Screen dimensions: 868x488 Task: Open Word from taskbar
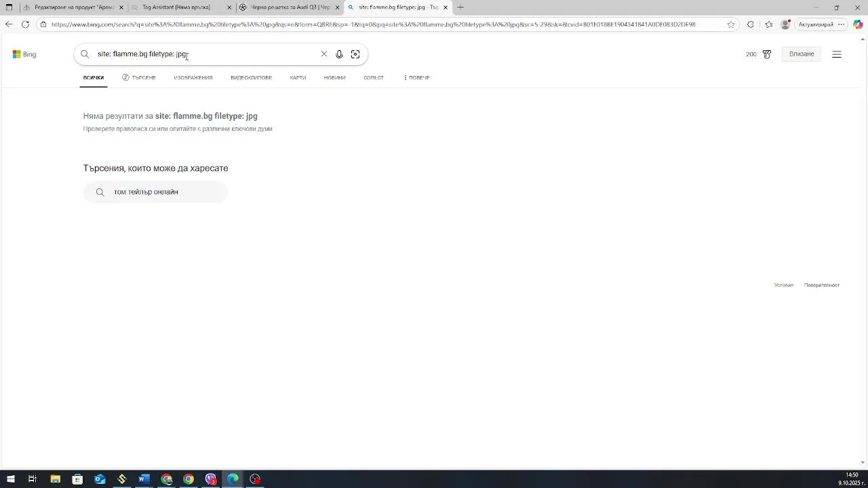pyautogui.click(x=144, y=479)
